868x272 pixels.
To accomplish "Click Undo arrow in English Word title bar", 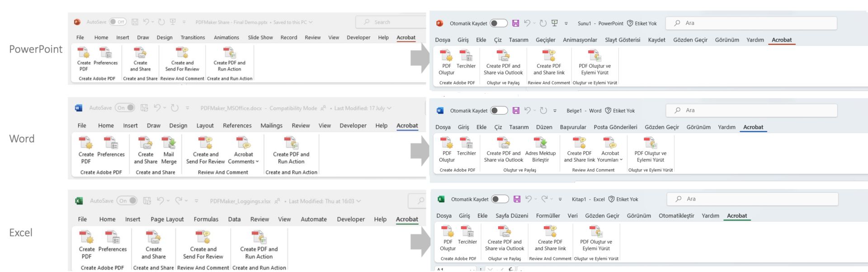I will 157,108.
